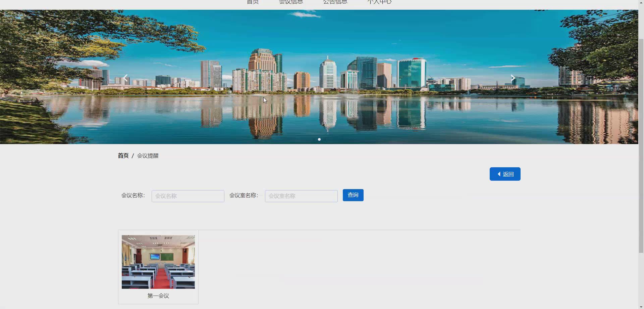The image size is (644, 309).
Task: Click the 查询 search button
Action: 353,195
